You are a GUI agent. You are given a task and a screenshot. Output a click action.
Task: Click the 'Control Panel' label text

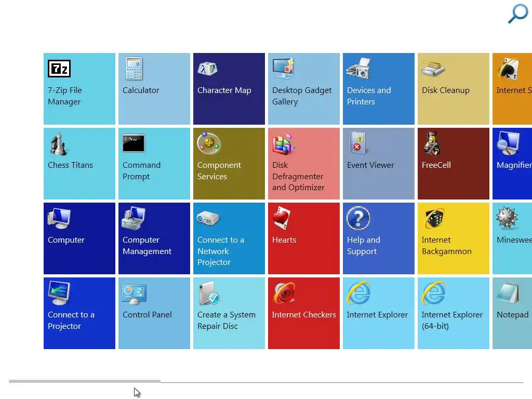[147, 315]
